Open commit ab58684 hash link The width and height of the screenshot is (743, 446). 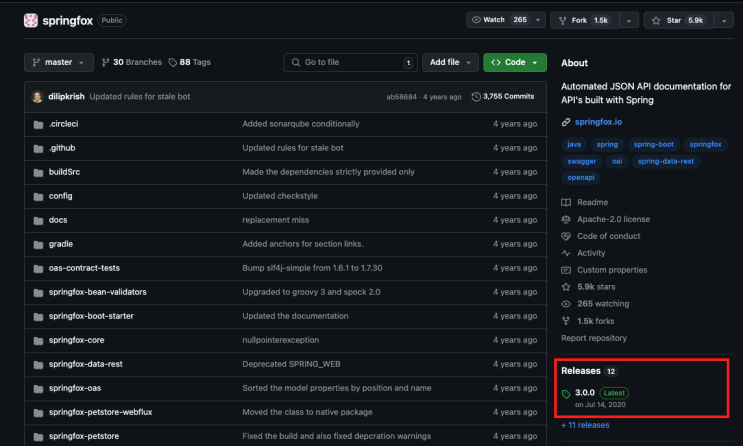coord(401,97)
